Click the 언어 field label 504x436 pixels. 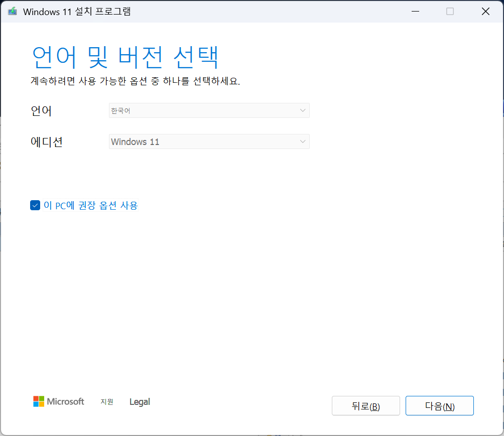41,111
